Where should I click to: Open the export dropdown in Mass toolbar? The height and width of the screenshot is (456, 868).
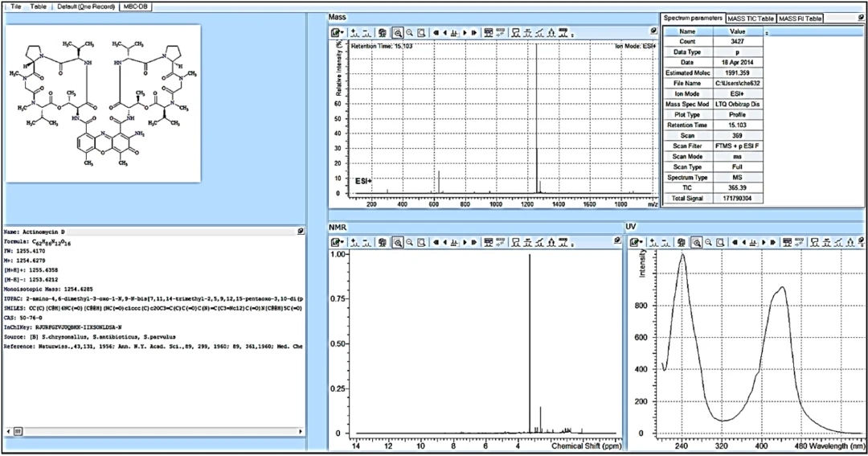click(x=337, y=33)
